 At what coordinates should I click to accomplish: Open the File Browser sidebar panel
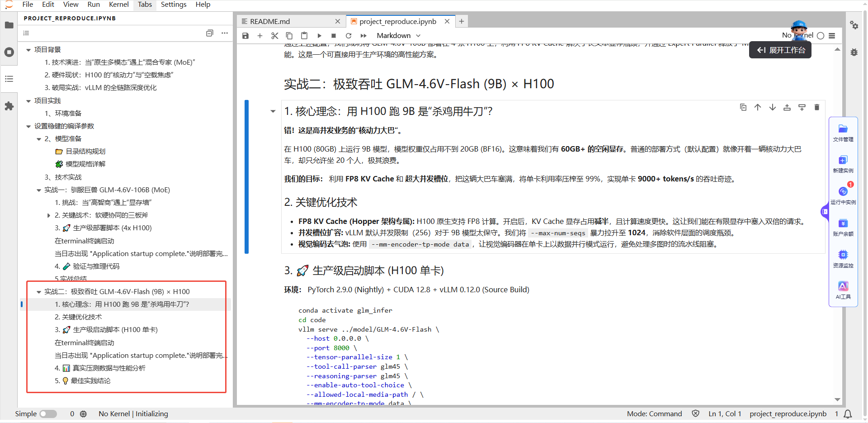point(9,25)
